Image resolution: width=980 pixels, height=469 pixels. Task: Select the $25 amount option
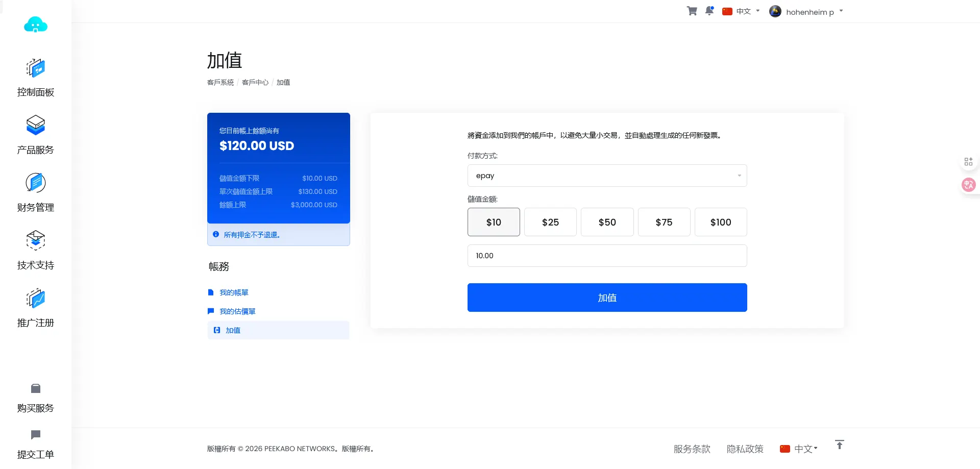coord(550,222)
